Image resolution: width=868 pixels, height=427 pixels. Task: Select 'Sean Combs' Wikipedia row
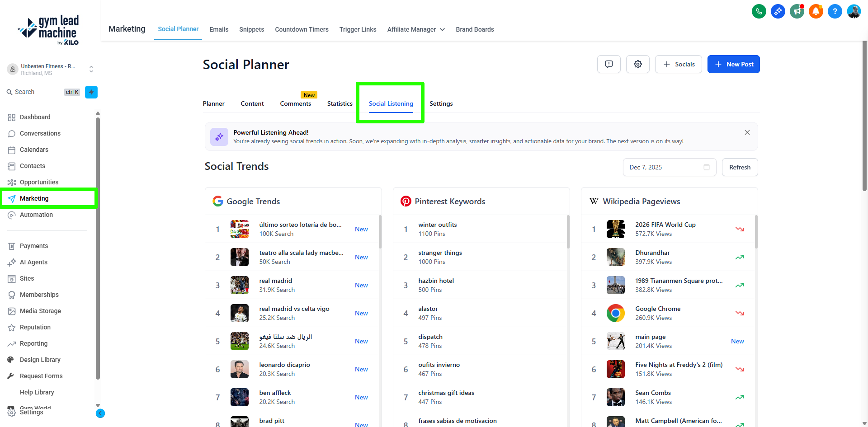click(668, 397)
